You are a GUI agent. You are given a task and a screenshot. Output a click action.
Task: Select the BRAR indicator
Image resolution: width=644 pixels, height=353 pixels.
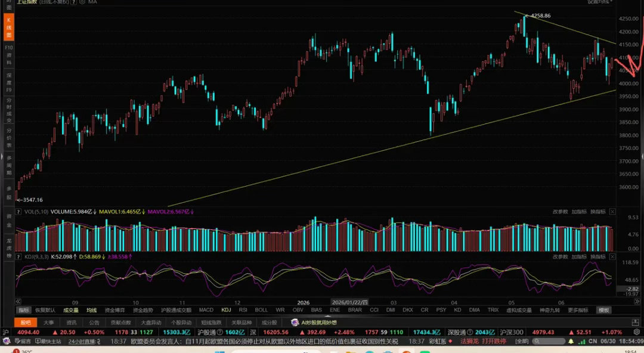(355, 310)
